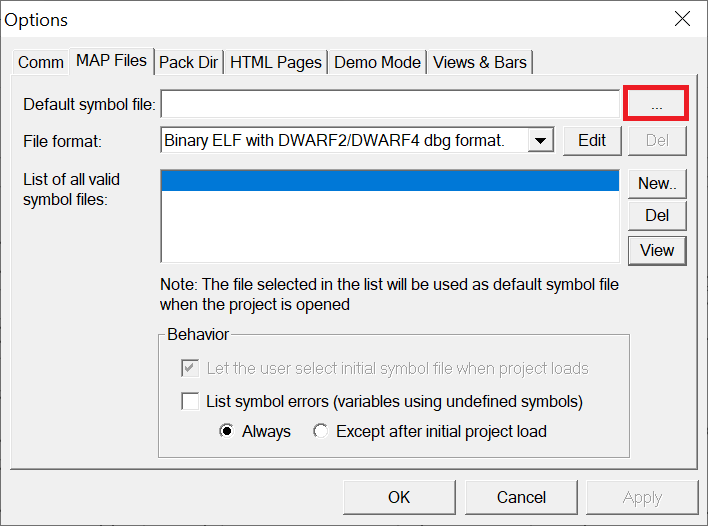
Task: Confirm the dialog with OK
Action: point(399,497)
